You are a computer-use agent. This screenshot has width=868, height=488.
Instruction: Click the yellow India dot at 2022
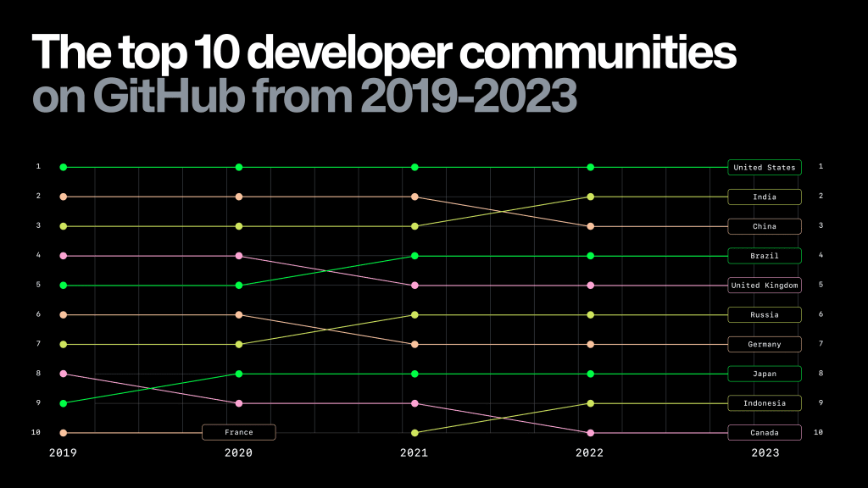[589, 197]
